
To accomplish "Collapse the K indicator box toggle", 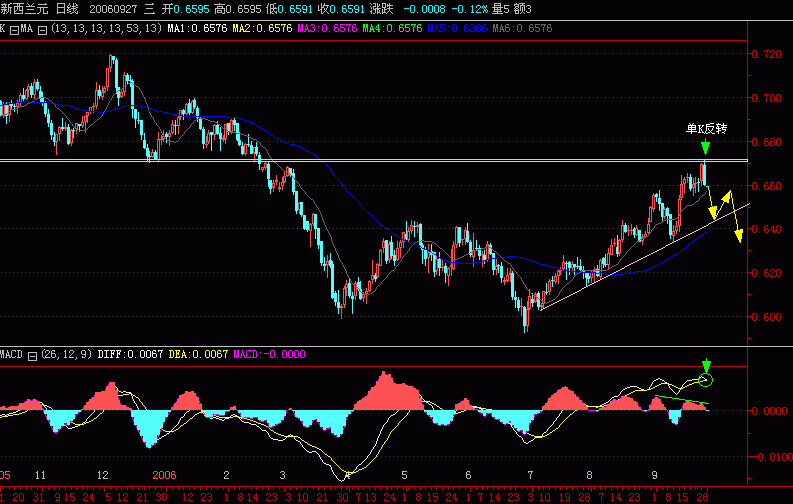I will click(x=14, y=30).
